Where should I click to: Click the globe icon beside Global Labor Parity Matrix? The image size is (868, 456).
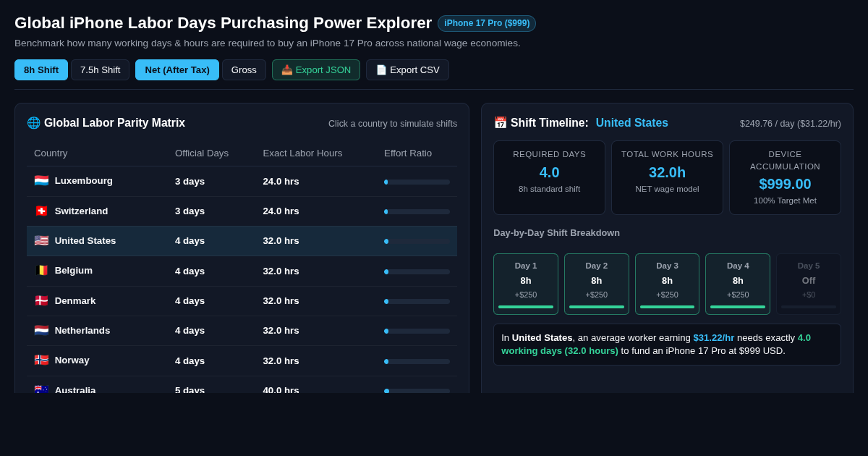[33, 123]
